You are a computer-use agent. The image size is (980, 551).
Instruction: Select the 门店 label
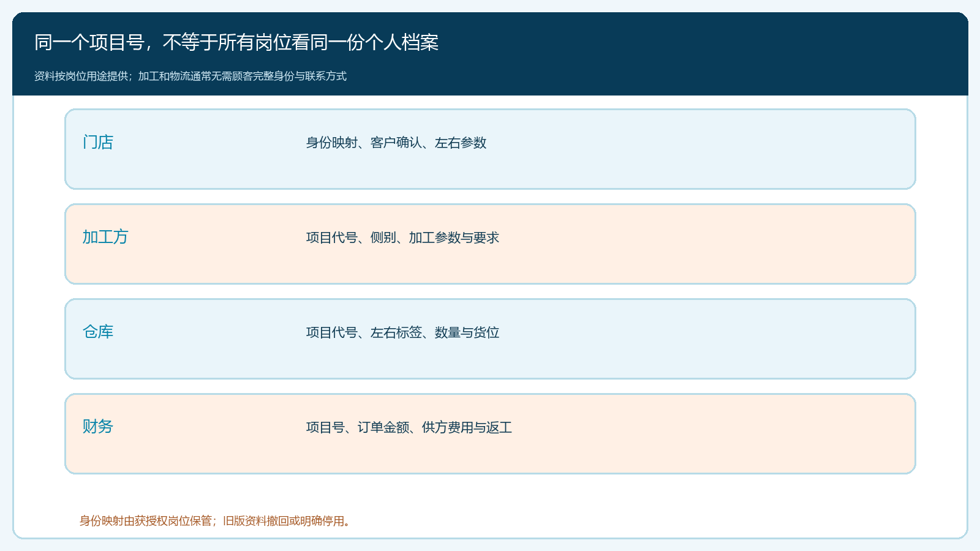point(98,142)
